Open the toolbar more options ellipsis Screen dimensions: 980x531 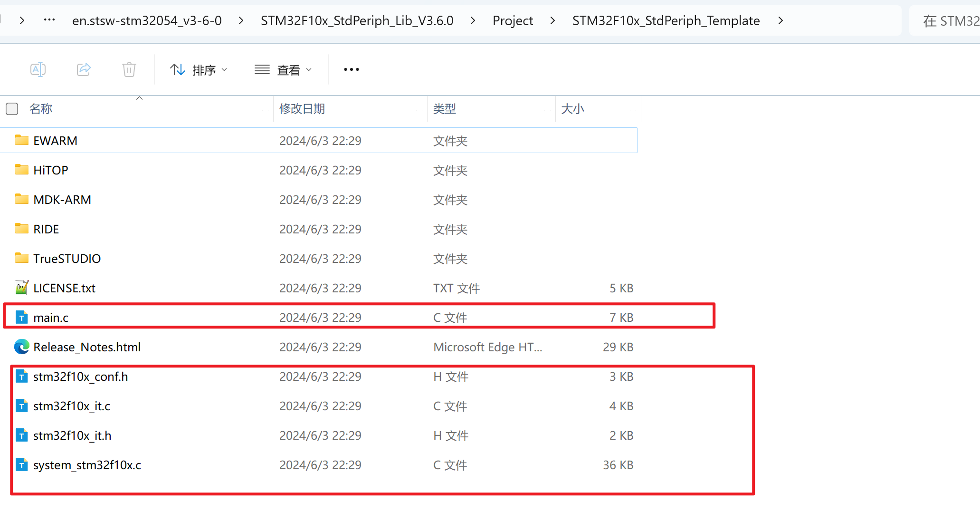coord(352,70)
